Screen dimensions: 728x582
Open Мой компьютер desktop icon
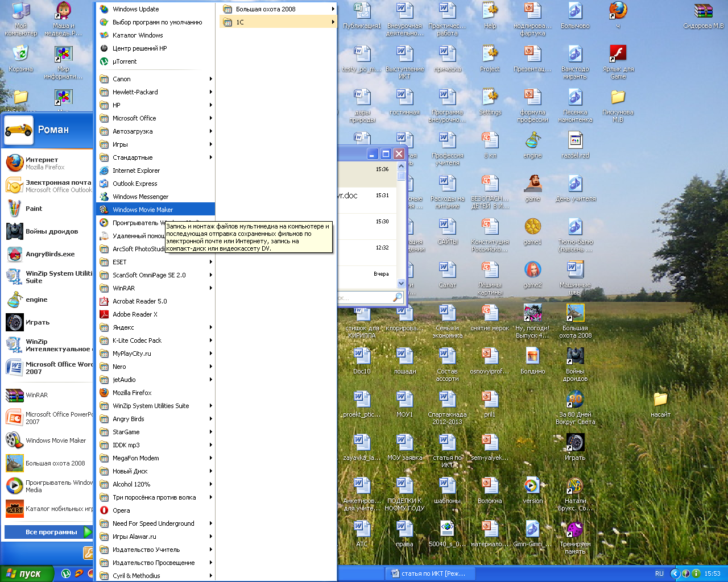point(21,19)
